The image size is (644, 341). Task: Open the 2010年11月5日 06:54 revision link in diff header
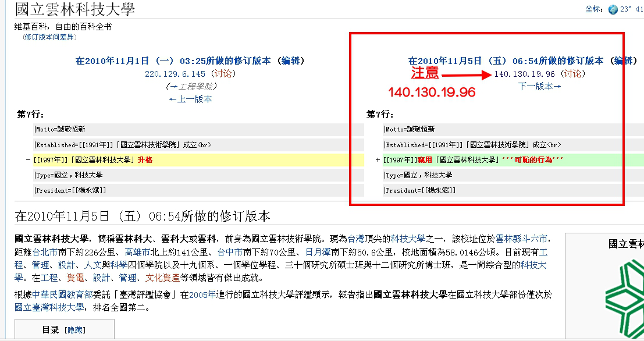tap(506, 61)
